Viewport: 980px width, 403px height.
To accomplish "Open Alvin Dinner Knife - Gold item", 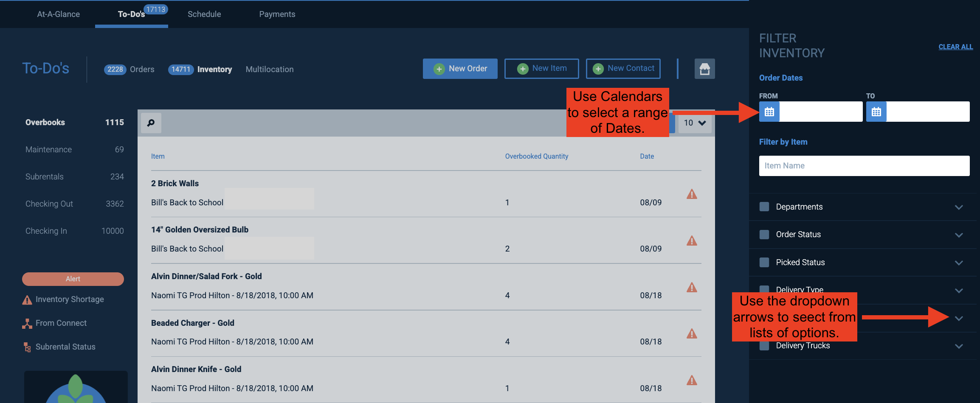I will click(196, 369).
